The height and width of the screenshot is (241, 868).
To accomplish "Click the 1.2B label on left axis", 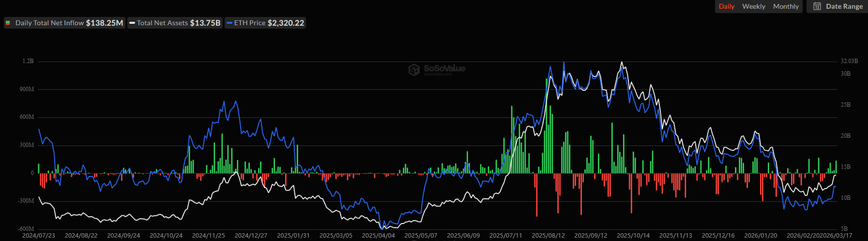I will pos(28,61).
